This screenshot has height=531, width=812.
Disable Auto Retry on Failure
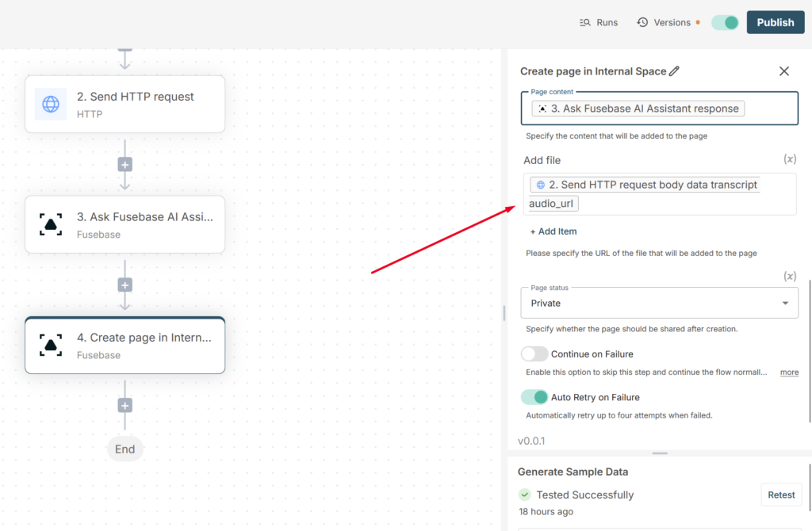coord(534,397)
